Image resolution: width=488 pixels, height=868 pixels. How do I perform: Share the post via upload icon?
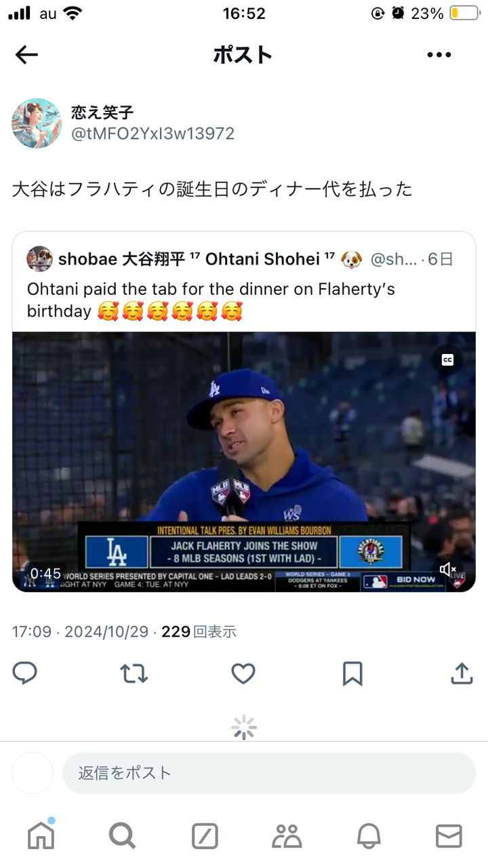462,673
